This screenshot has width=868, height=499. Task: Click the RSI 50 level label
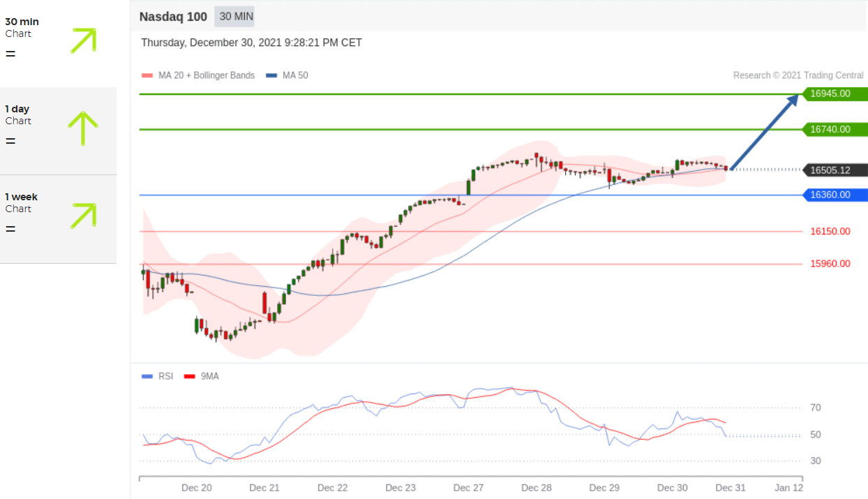pos(816,435)
